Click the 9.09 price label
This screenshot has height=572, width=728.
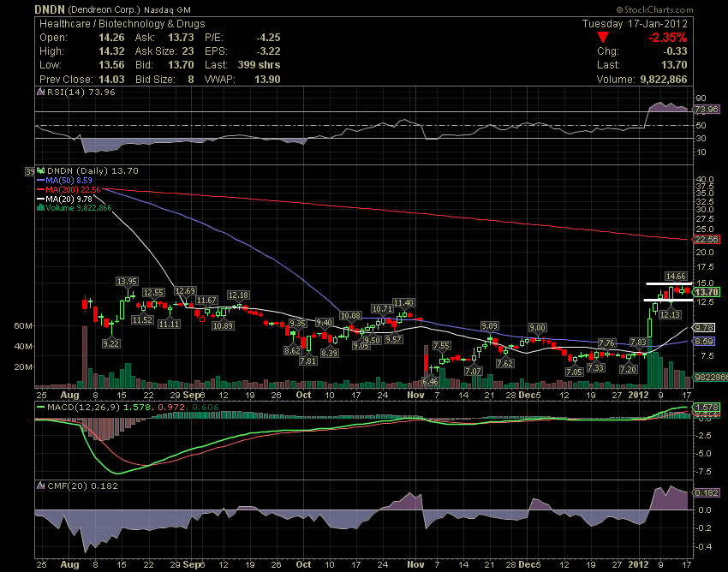click(x=490, y=326)
